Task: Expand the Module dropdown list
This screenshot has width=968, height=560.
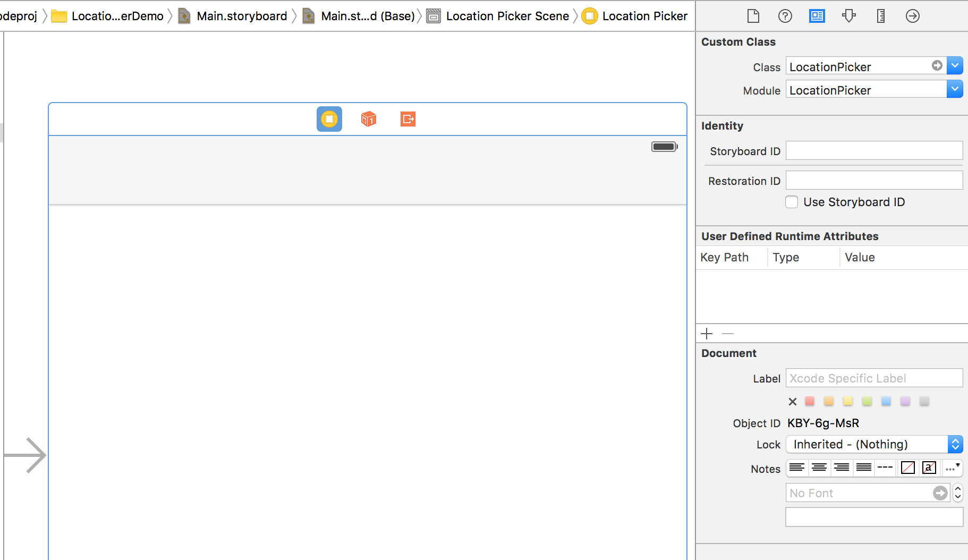Action: point(955,89)
